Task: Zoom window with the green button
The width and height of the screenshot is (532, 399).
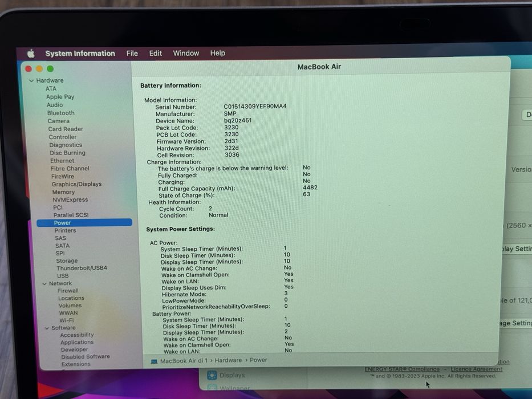Action: pyautogui.click(x=50, y=69)
